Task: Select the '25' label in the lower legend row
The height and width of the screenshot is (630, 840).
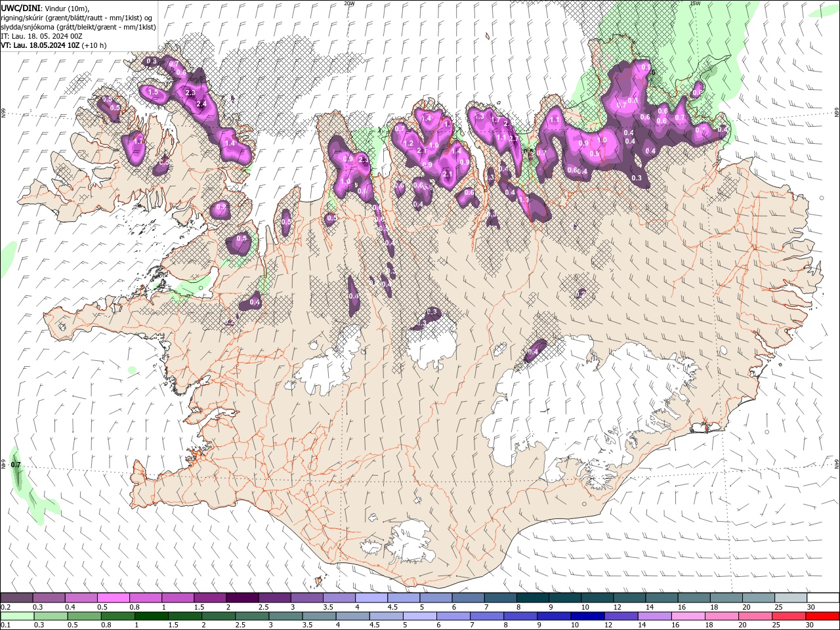Action: tap(775, 625)
